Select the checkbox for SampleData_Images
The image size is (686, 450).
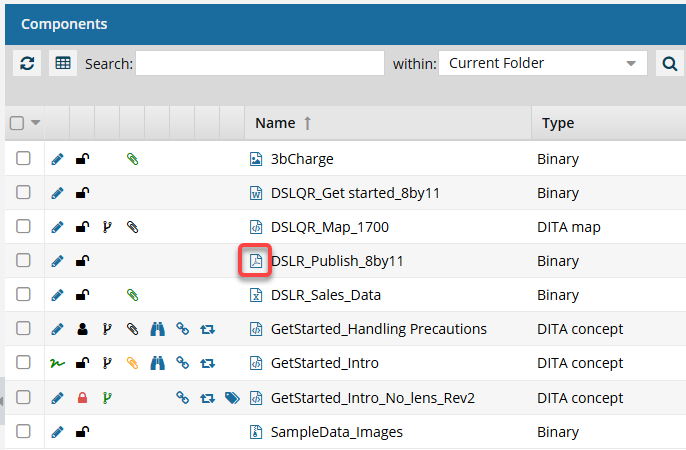[x=24, y=432]
